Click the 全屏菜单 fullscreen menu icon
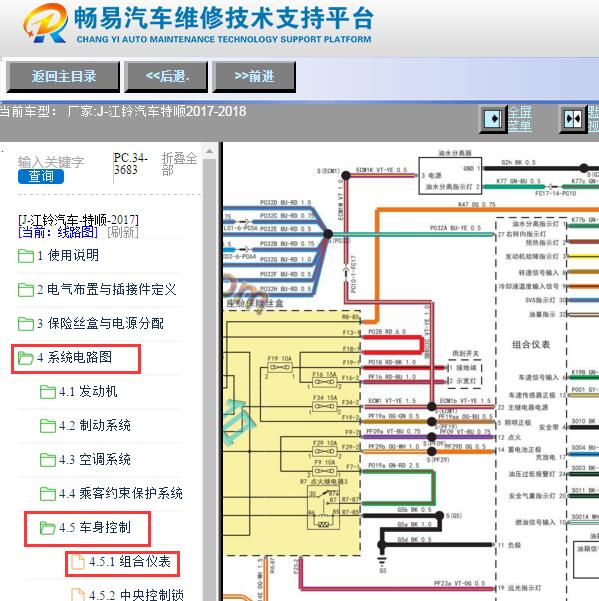The image size is (599, 601). (493, 119)
